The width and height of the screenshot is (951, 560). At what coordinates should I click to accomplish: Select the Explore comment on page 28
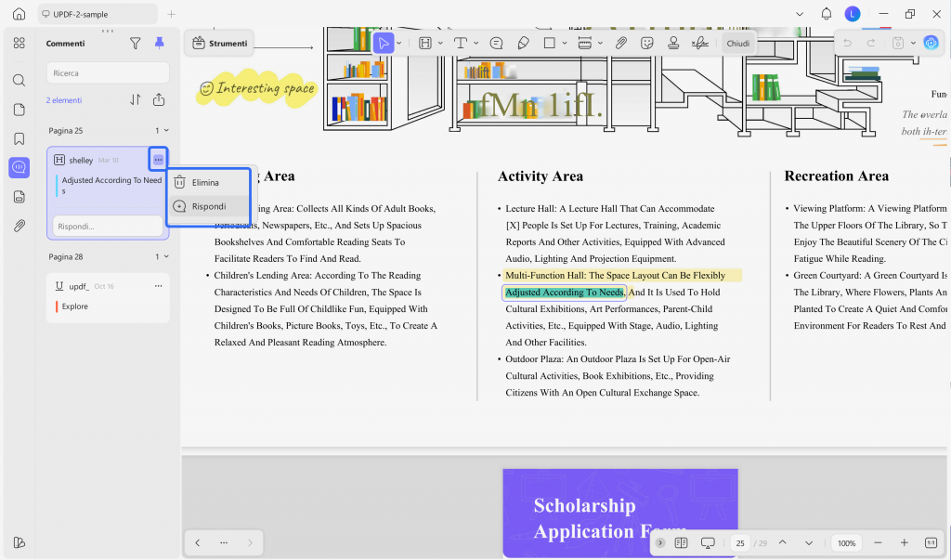[108, 297]
